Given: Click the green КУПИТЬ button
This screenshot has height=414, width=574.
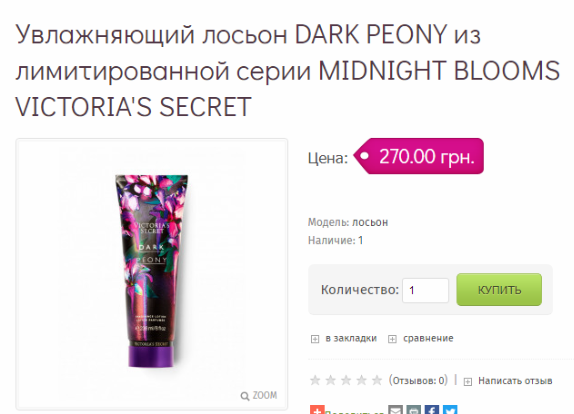Looking at the screenshot, I should 499,290.
